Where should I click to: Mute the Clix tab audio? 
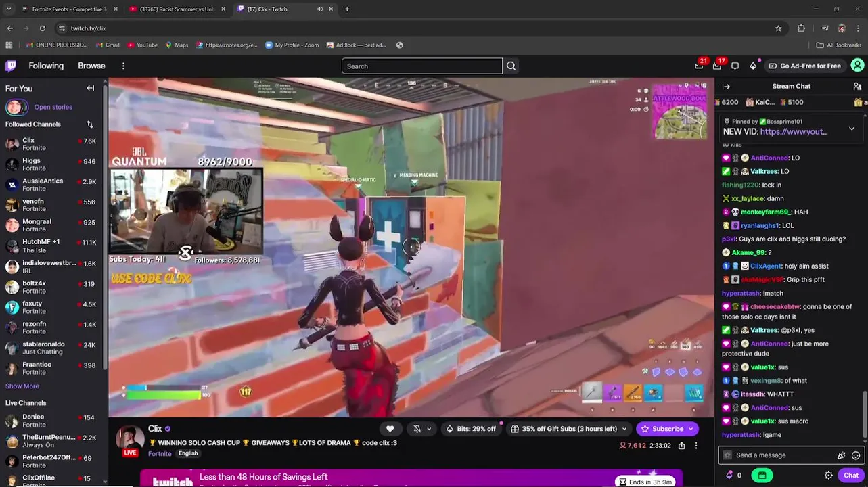319,9
